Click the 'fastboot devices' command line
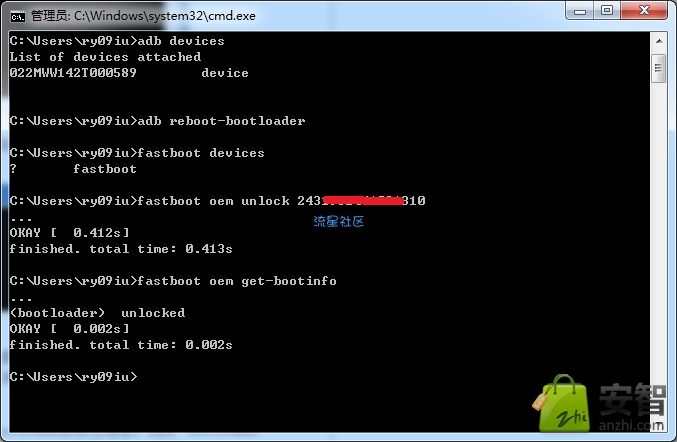The width and height of the screenshot is (677, 442). click(137, 153)
